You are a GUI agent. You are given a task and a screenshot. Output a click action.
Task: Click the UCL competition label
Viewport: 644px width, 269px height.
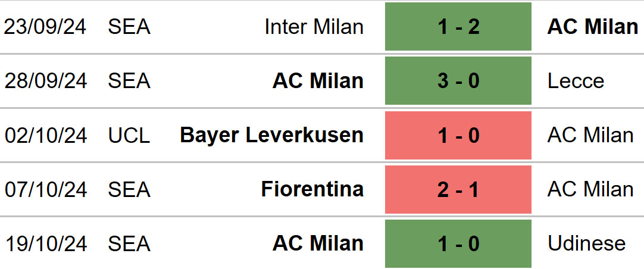tap(129, 135)
